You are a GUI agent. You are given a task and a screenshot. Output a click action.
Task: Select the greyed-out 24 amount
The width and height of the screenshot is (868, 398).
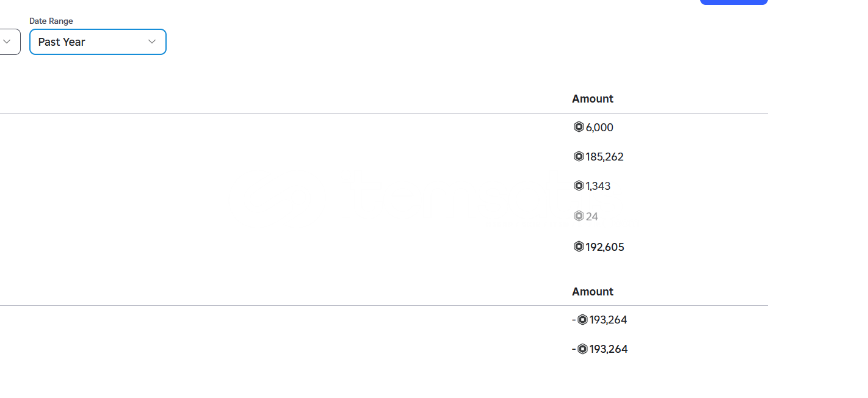(592, 216)
